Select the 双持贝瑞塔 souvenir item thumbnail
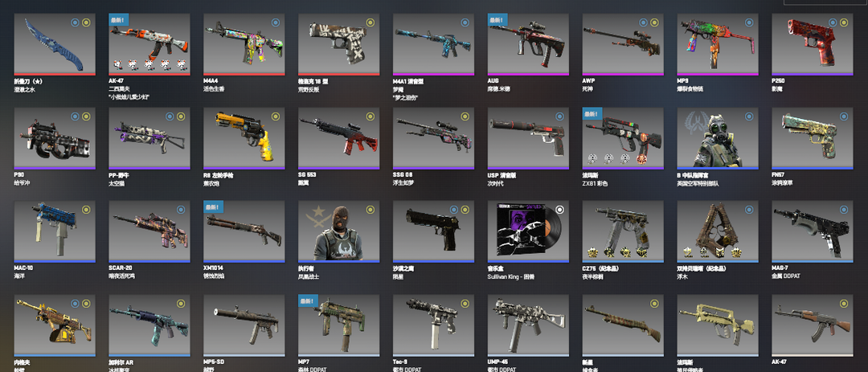Screen dimensions: 868x372 pos(718,231)
